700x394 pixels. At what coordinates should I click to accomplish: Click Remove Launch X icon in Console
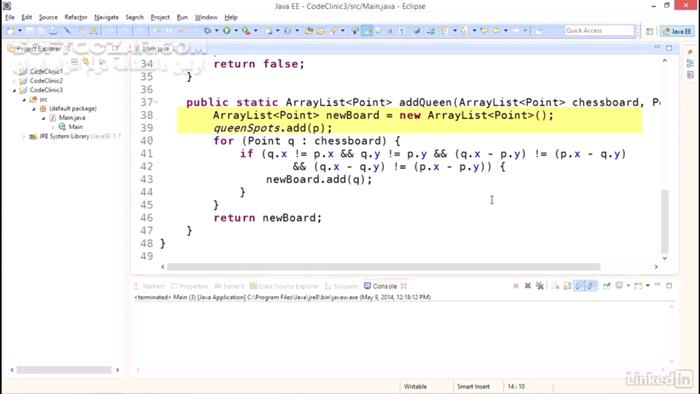coord(528,286)
